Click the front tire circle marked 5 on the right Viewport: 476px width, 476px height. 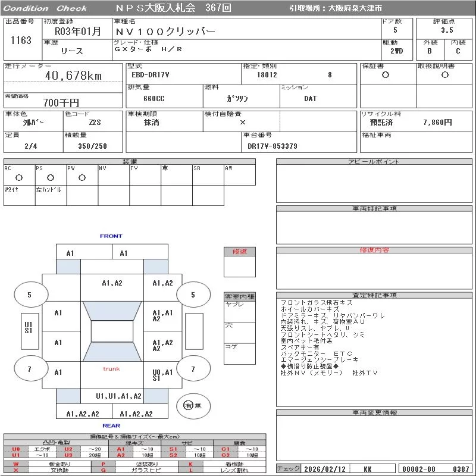tap(192, 295)
